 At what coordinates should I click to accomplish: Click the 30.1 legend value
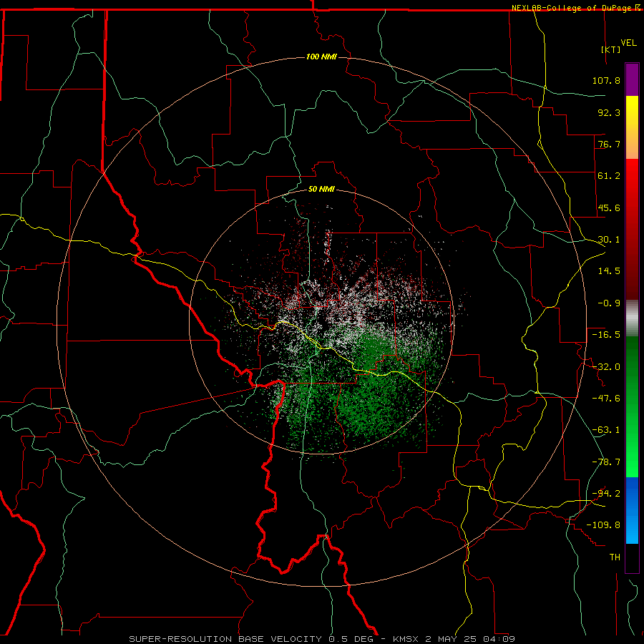[x=609, y=240]
